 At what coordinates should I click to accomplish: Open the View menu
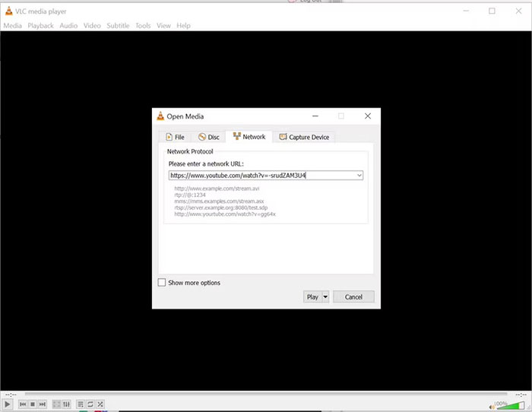(x=163, y=25)
